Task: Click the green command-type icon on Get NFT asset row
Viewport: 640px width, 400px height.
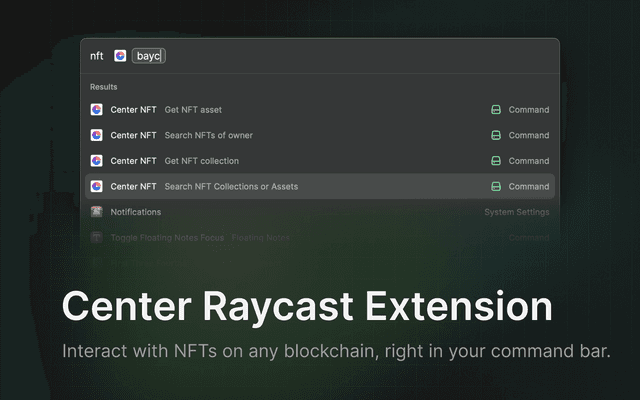Action: (495, 109)
